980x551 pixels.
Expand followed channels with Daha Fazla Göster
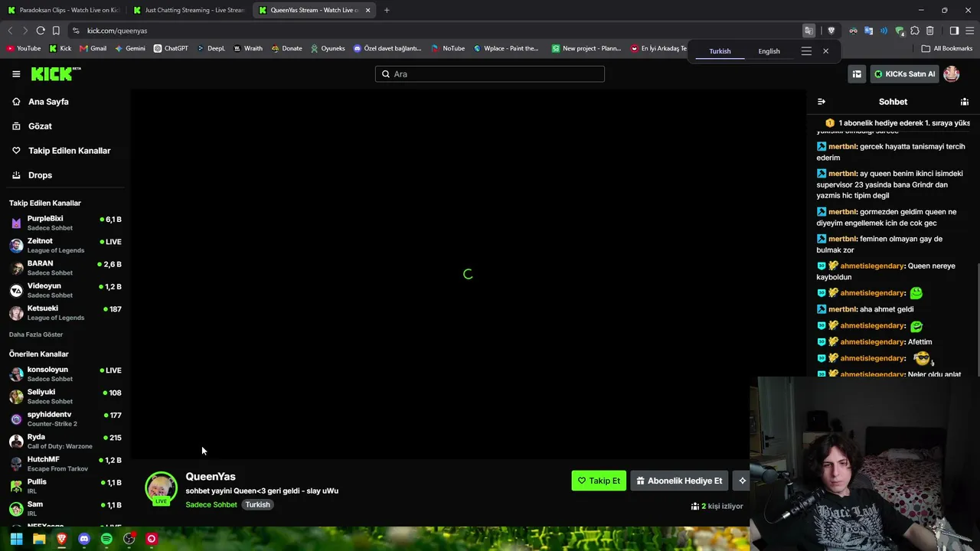pyautogui.click(x=36, y=334)
